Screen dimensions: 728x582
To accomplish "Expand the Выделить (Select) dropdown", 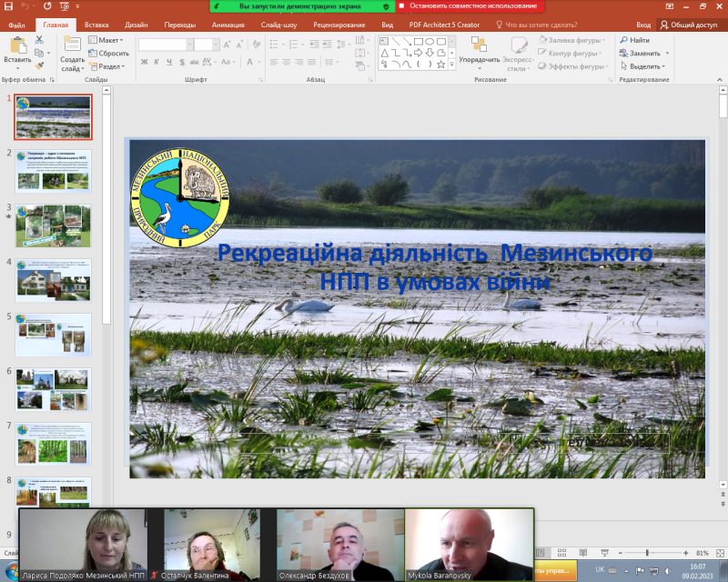I will tap(646, 65).
